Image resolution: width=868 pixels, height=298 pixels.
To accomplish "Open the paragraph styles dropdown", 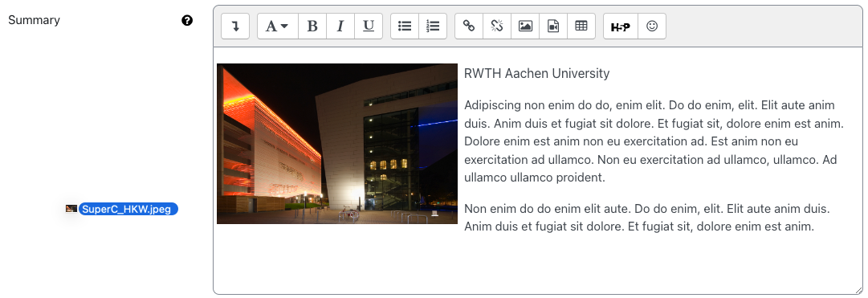I will [x=277, y=26].
